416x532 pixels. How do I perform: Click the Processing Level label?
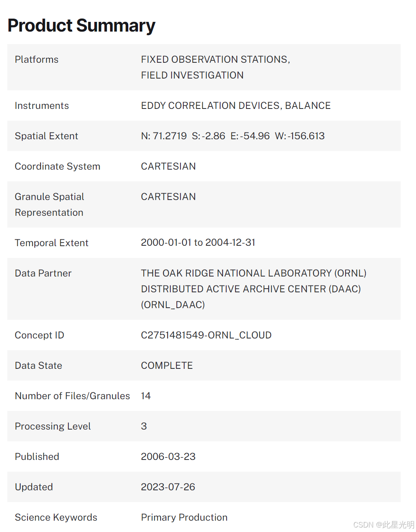(53, 426)
